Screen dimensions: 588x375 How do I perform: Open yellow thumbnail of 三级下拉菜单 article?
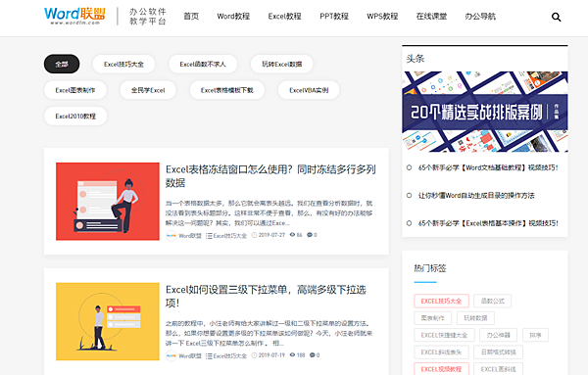tap(108, 321)
